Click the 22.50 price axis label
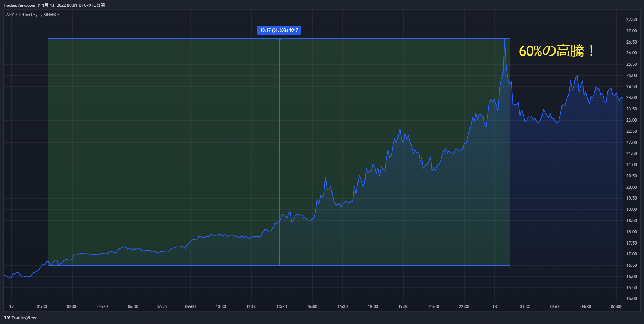This screenshot has height=324, width=644. 631,131
